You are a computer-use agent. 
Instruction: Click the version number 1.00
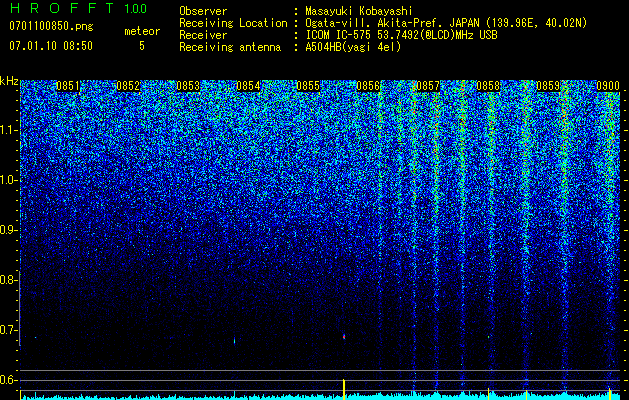pos(136,8)
